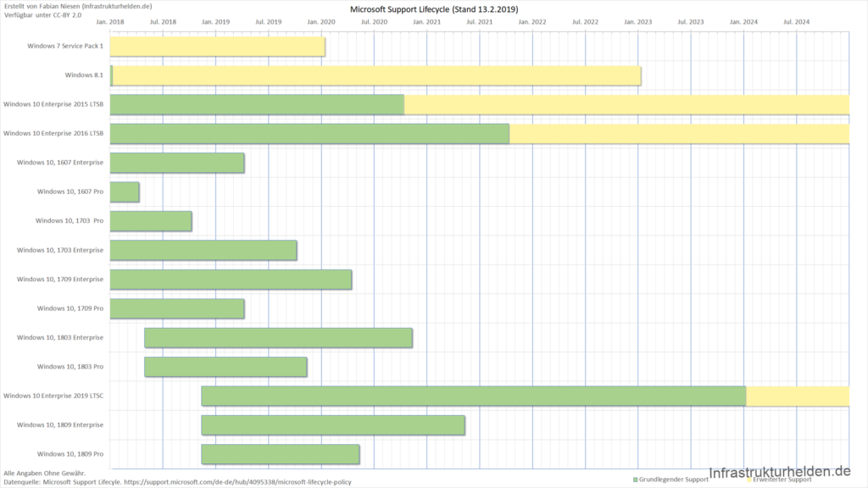Click the green 1709 Enterprise bar
Image resolution: width=868 pixels, height=488 pixels.
click(x=231, y=280)
